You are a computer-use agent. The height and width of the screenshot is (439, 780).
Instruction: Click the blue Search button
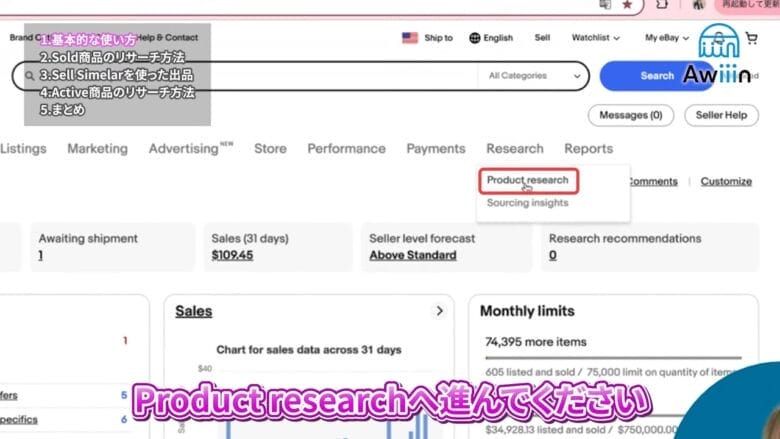(657, 76)
